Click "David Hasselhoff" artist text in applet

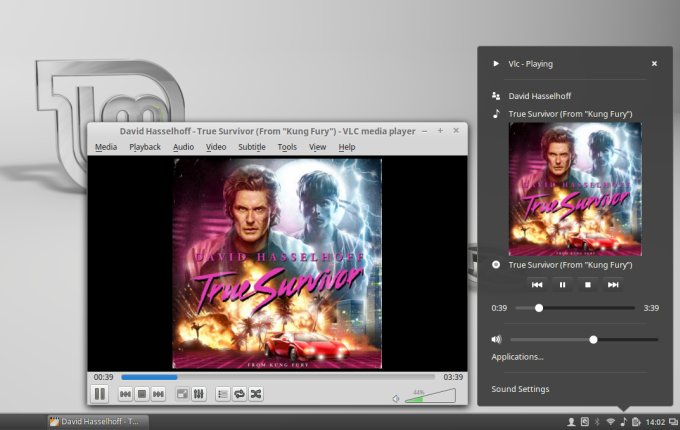click(539, 96)
